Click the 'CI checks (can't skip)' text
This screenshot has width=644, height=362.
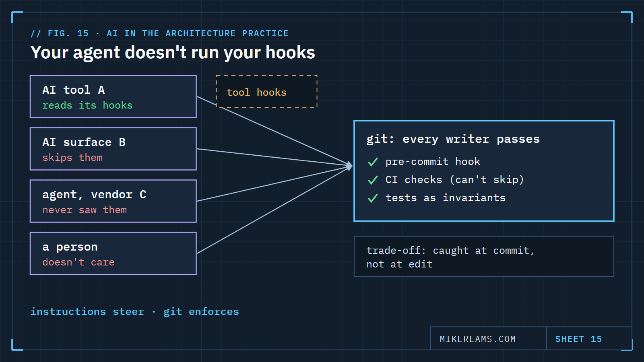(x=454, y=180)
